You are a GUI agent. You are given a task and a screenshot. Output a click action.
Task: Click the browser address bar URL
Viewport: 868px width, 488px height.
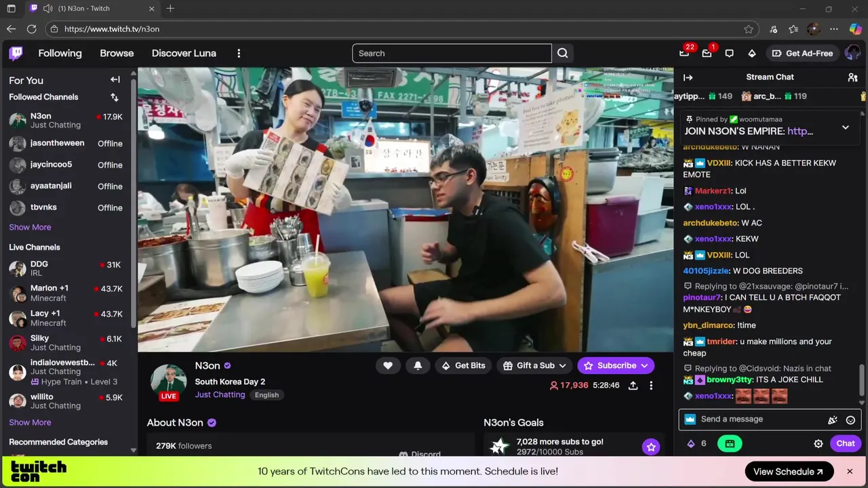tap(112, 29)
